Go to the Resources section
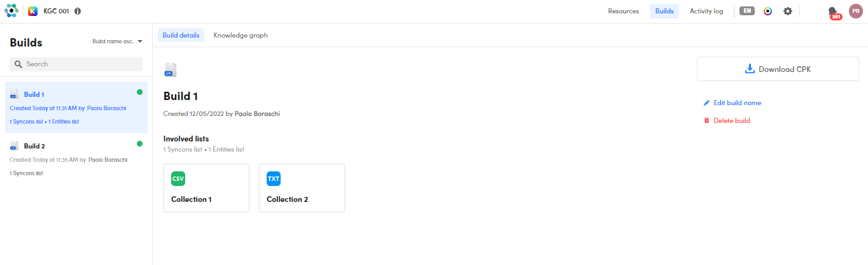This screenshot has height=265, width=868. (x=623, y=11)
